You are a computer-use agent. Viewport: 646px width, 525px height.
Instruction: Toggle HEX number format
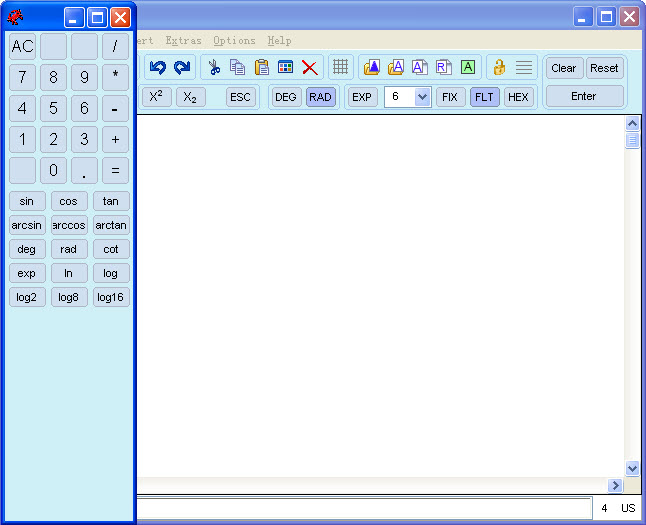tap(518, 97)
